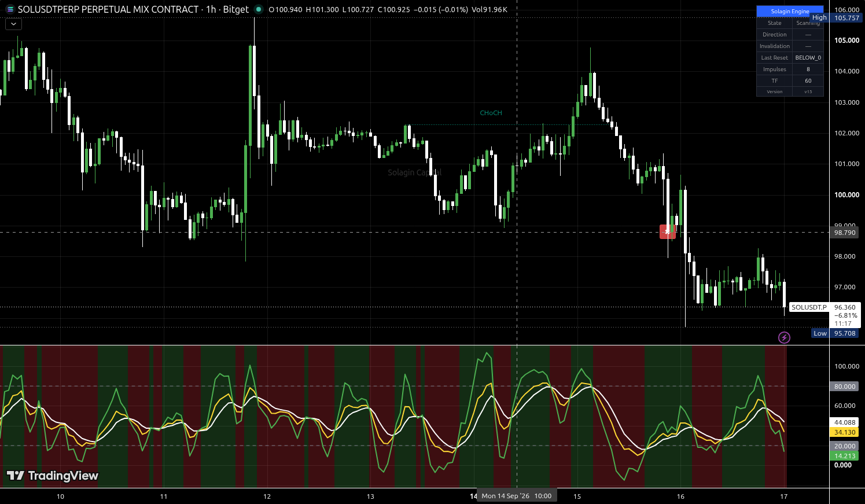865x504 pixels.
Task: Click the 100.000 price axis label in main chart
Action: point(846,195)
